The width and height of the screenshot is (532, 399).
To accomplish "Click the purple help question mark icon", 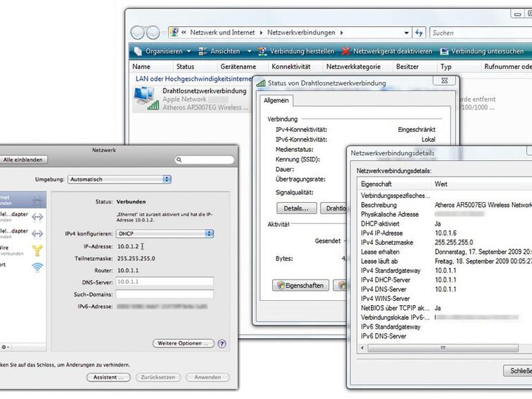I will pos(222,344).
